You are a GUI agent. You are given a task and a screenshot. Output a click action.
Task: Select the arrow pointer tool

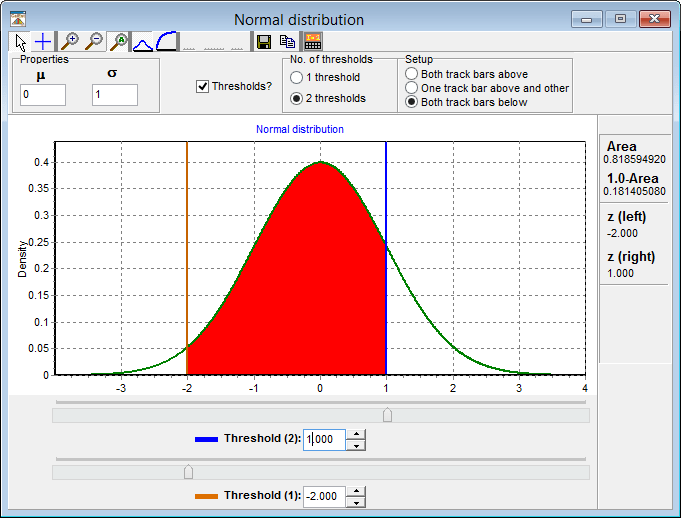20,42
